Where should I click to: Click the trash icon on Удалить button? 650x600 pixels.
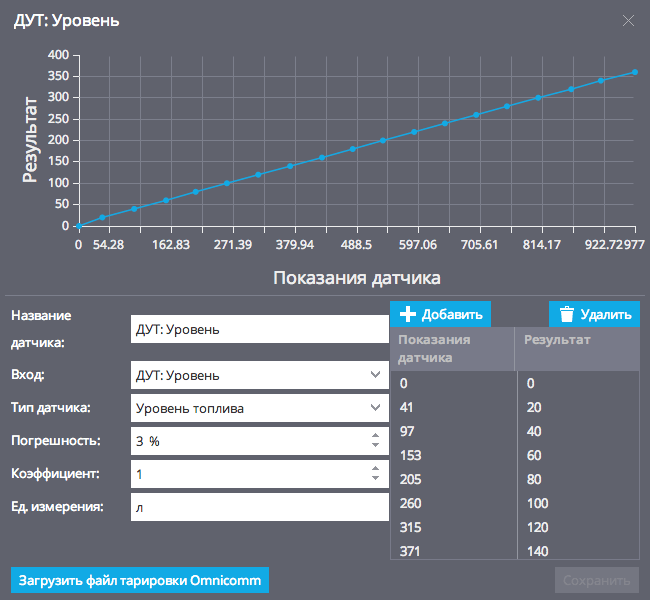[567, 314]
